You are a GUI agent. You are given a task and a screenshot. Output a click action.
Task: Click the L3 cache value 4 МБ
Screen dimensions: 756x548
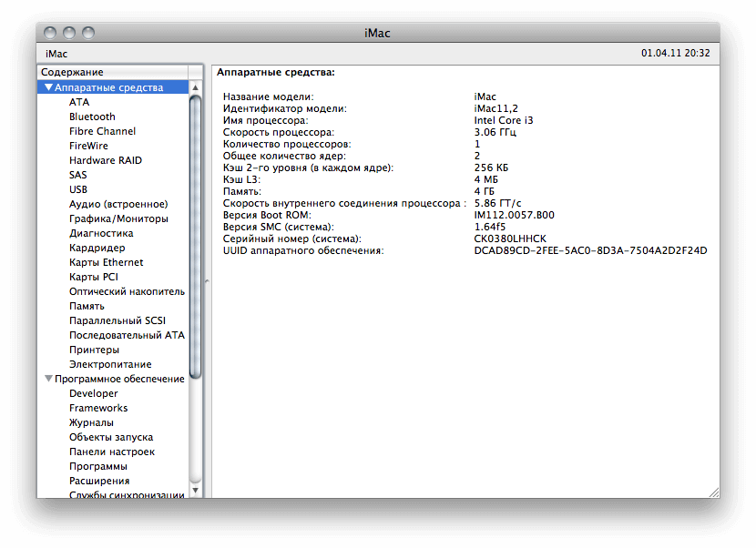[x=486, y=179]
